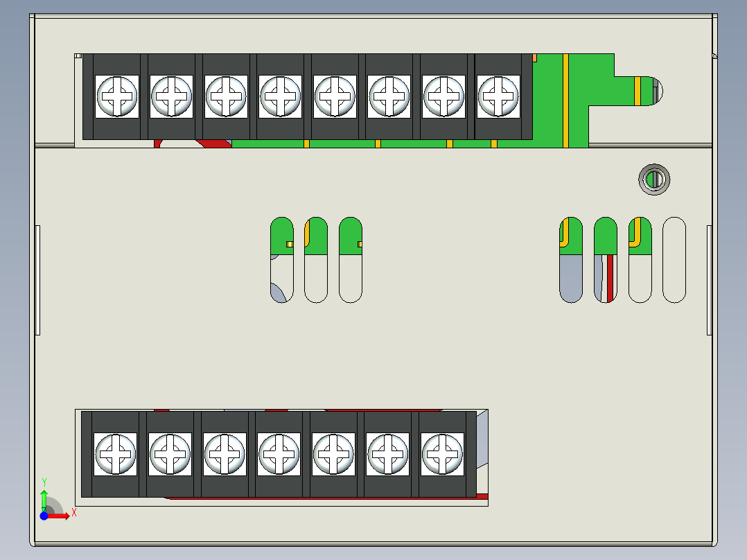747x560 pixels.
Task: Select the green PCB tab with rounded end
Action: 638,91
